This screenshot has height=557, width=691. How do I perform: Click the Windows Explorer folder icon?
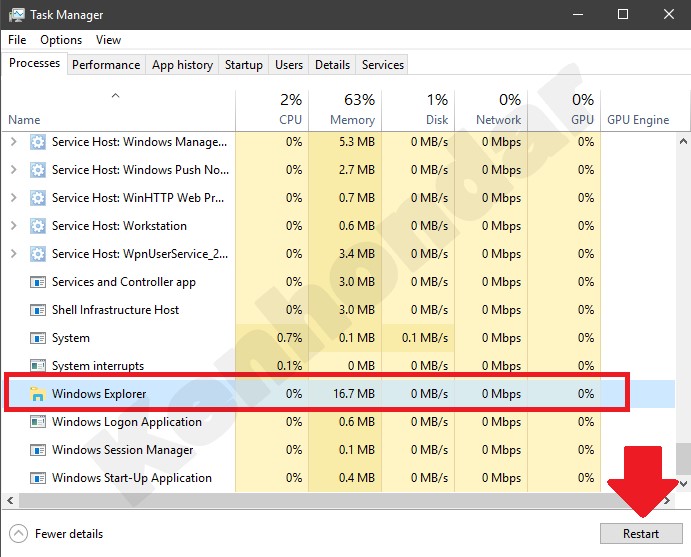coord(37,394)
